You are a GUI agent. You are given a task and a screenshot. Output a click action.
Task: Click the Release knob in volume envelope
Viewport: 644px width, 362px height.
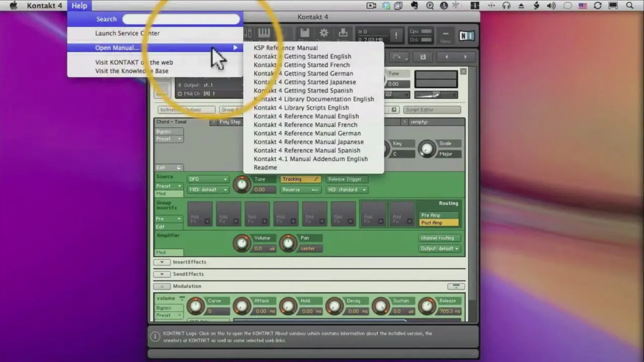pos(427,306)
